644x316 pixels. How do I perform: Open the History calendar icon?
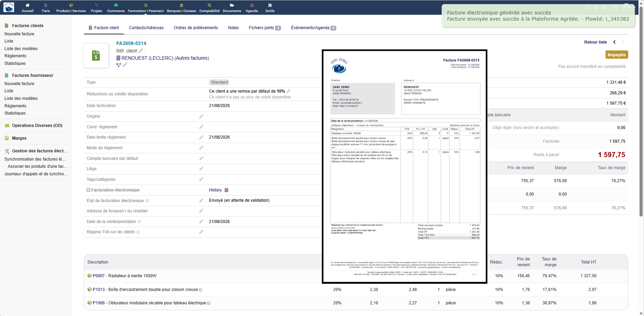coord(226,190)
